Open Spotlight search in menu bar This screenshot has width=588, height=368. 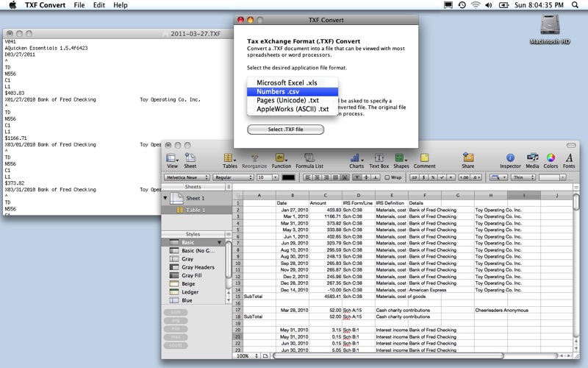(575, 5)
